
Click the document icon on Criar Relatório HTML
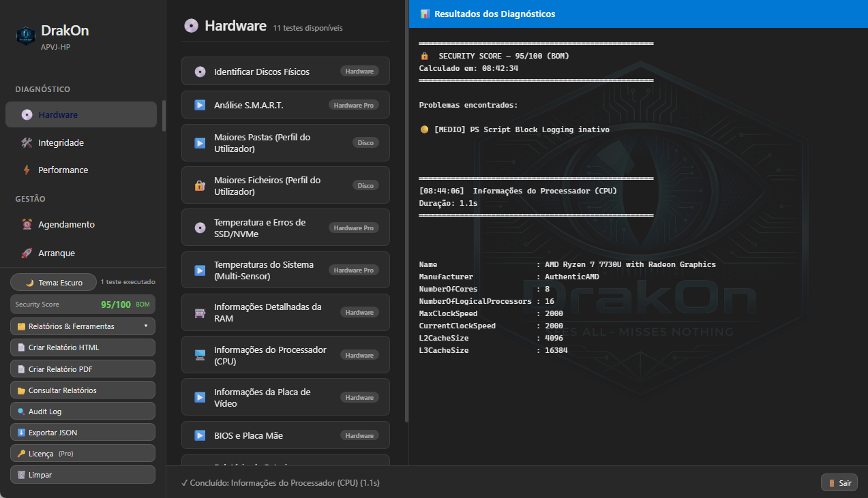(x=21, y=347)
